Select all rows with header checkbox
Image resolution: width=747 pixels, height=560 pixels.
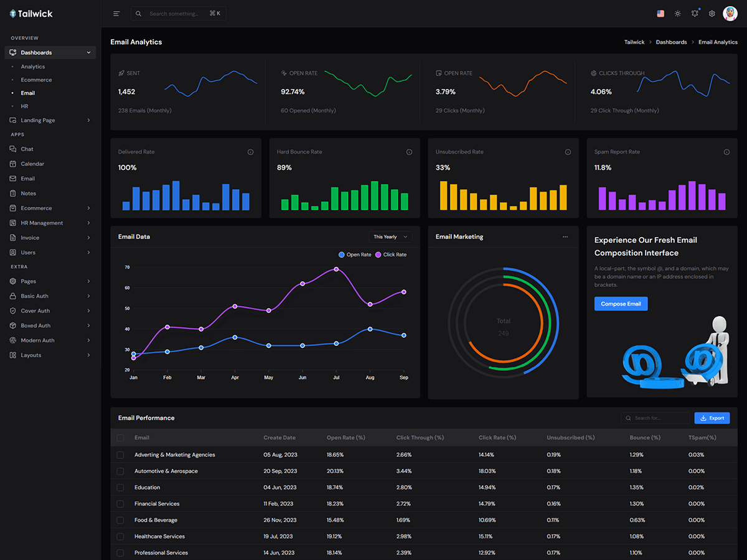(121, 438)
